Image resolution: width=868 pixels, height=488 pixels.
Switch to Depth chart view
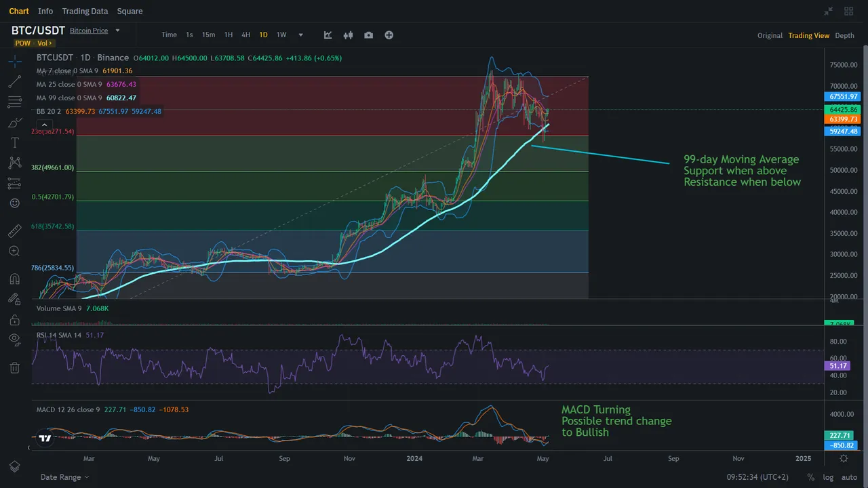(x=844, y=35)
